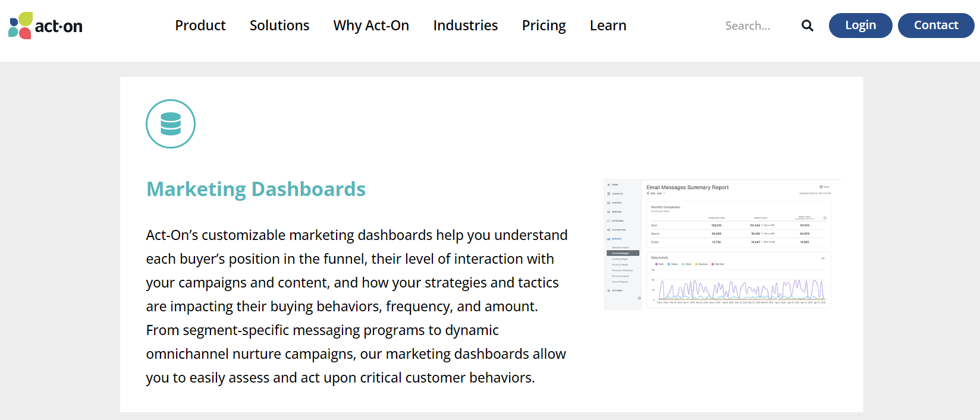This screenshot has width=980, height=420.
Task: Open the Product menu
Action: 200,26
